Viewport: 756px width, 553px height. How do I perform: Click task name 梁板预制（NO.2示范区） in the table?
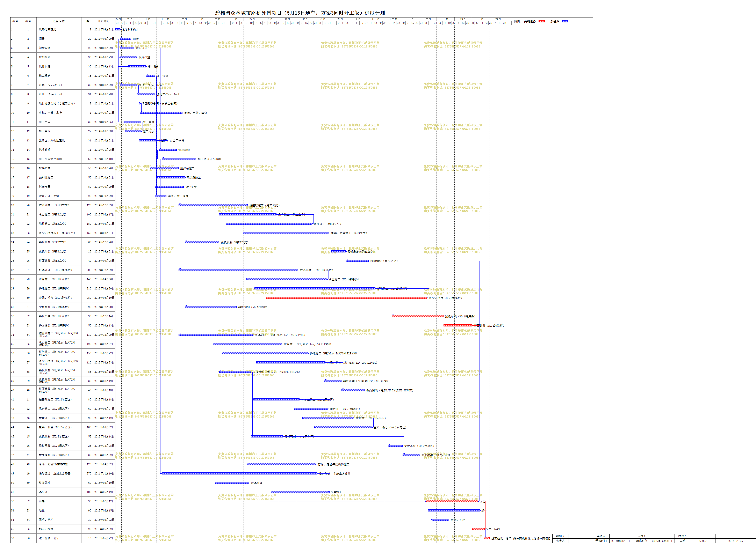tap(54, 436)
